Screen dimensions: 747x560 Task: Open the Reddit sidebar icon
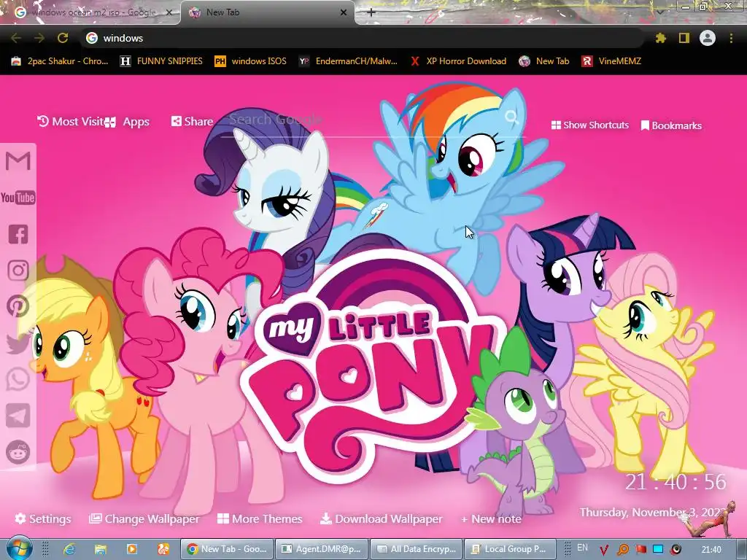pyautogui.click(x=18, y=452)
